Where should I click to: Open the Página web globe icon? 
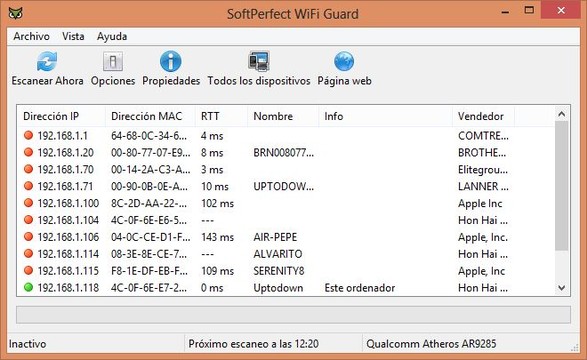(344, 61)
